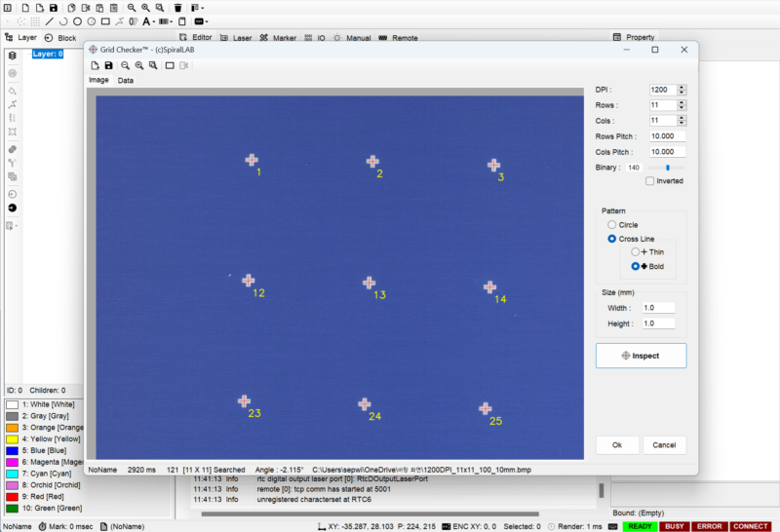Click the trash delete icon in main toolbar
The width and height of the screenshot is (780, 532).
click(x=177, y=7)
